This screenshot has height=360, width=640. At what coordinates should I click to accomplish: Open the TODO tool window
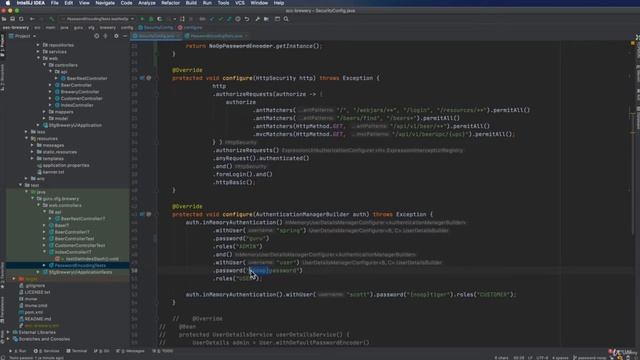[162, 351]
